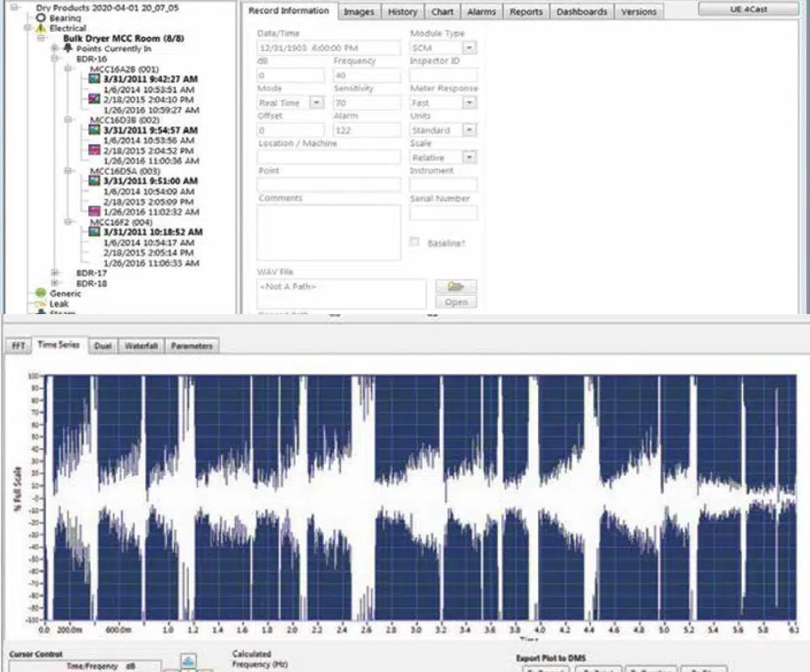Collapse the MCC16A2B (001) node
This screenshot has width=810, height=672.
(69, 70)
